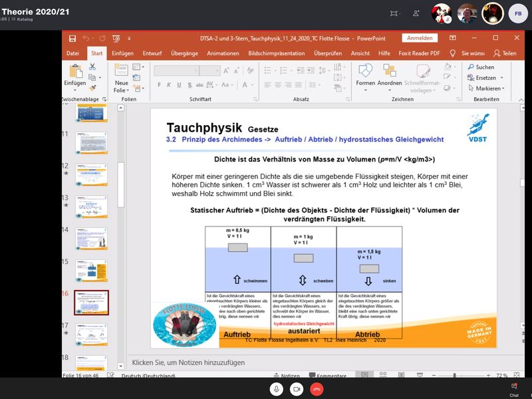Click the Decrease indent icon
This screenshot has height=399, width=532.
(301, 70)
